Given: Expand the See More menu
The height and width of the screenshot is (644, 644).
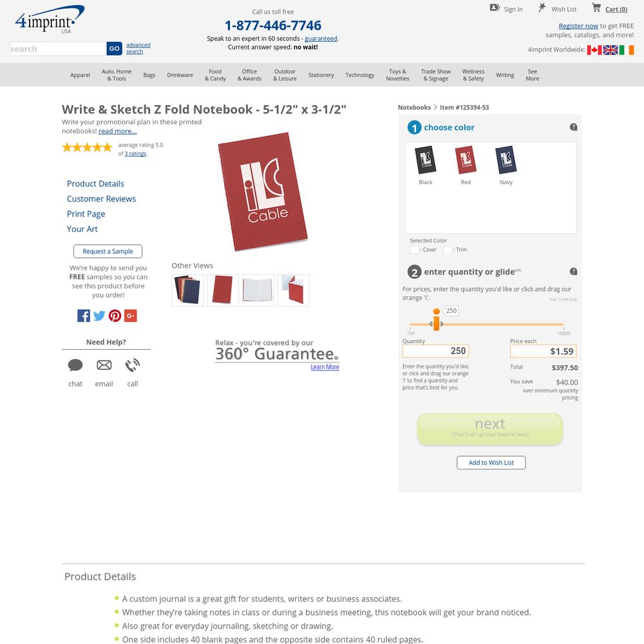Looking at the screenshot, I should tap(533, 75).
